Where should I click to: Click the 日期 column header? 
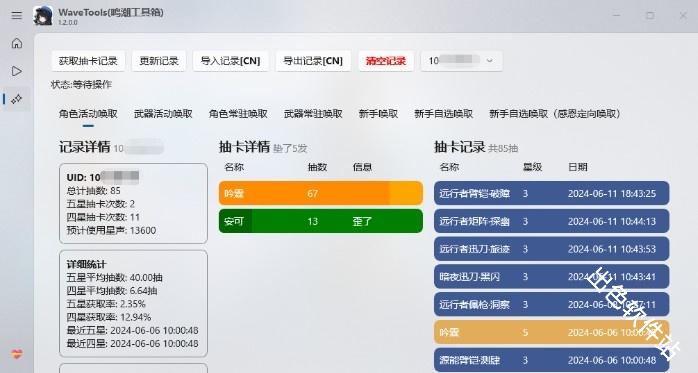pos(578,167)
